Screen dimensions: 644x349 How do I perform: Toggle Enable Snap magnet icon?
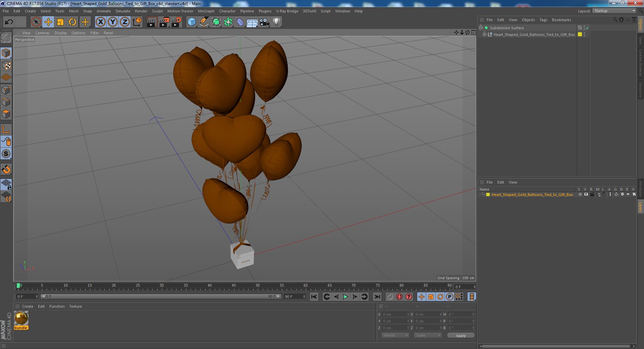pos(6,169)
